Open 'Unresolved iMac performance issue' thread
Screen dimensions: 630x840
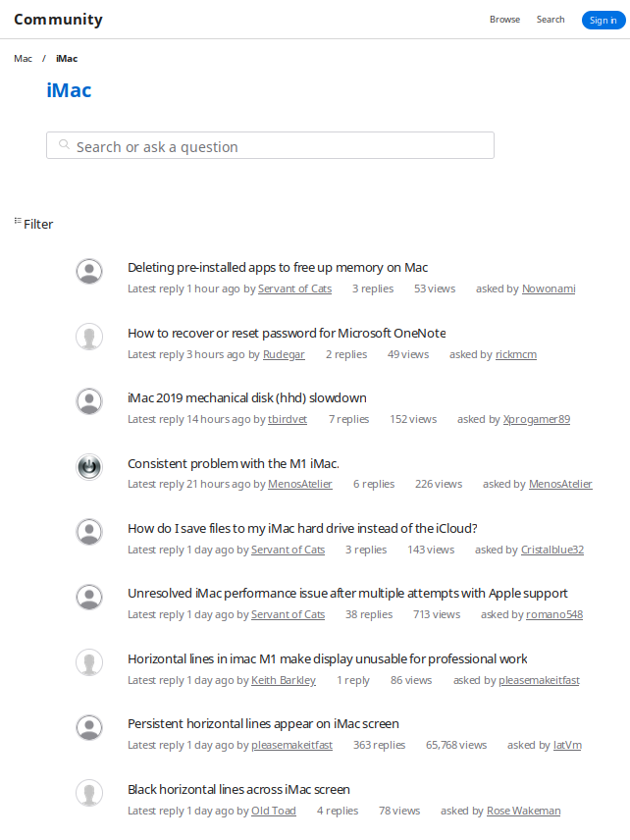[347, 593]
